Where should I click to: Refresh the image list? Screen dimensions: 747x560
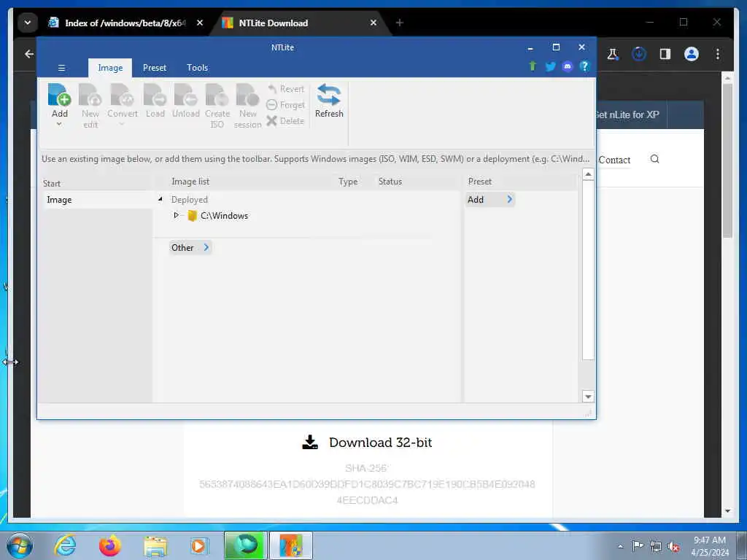pos(329,101)
